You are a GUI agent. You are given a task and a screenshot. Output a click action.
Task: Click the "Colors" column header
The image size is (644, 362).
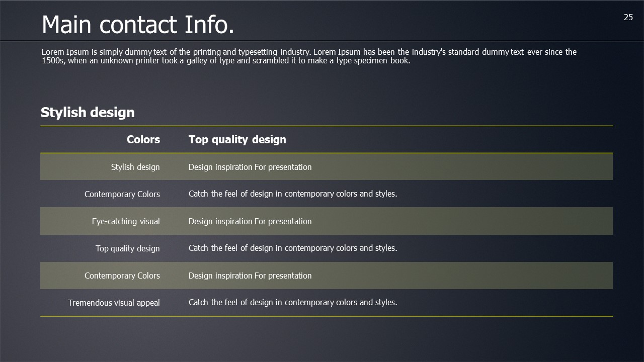point(143,140)
